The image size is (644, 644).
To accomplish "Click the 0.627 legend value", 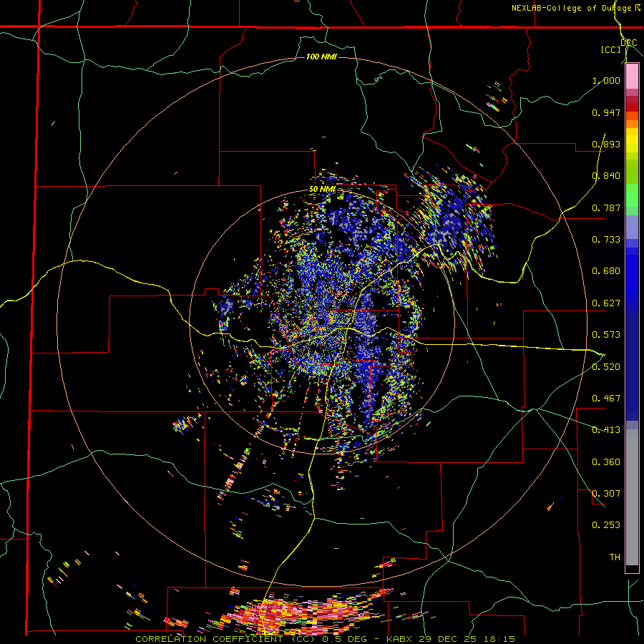I will tap(606, 303).
